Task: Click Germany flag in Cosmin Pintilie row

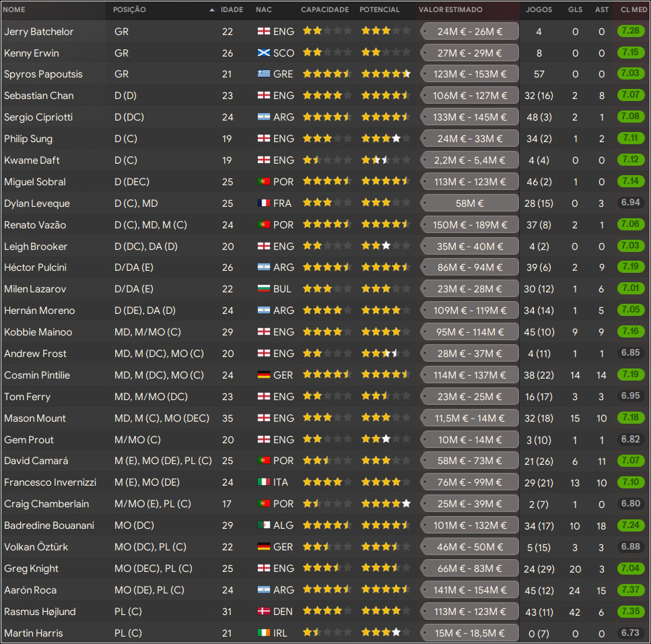Action: (264, 375)
